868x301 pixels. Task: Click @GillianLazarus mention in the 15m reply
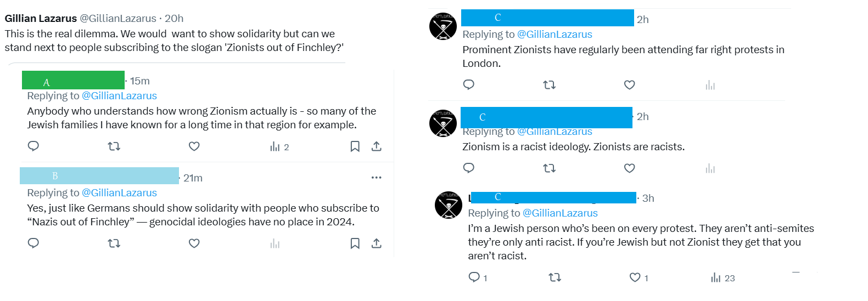click(x=119, y=96)
